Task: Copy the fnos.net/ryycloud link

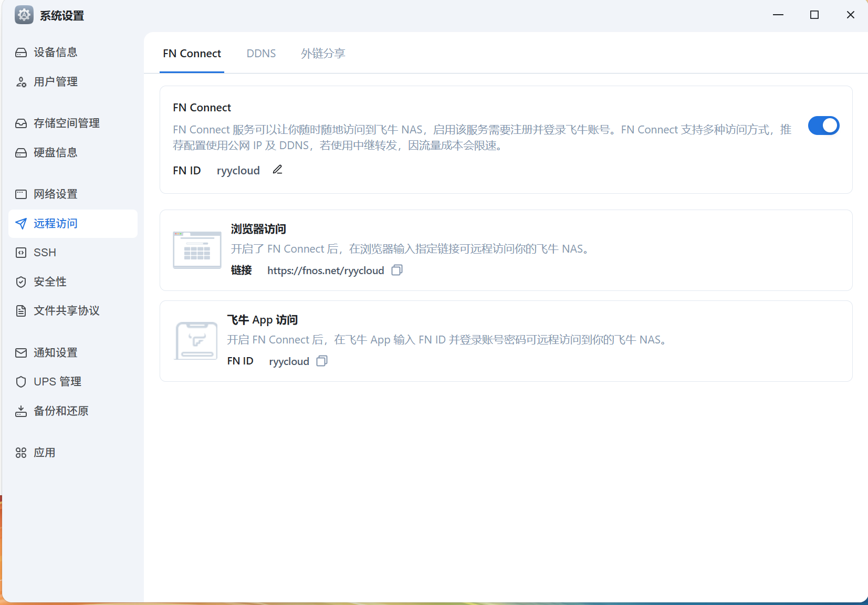Action: 398,270
